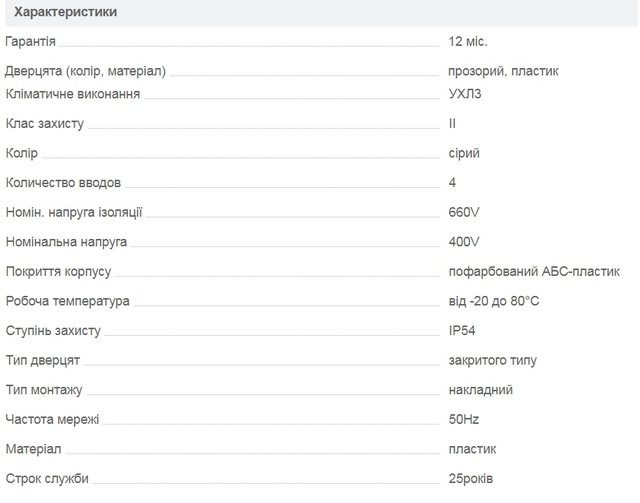
Task: Click the "Тип дверцят" label
Action: tap(43, 360)
